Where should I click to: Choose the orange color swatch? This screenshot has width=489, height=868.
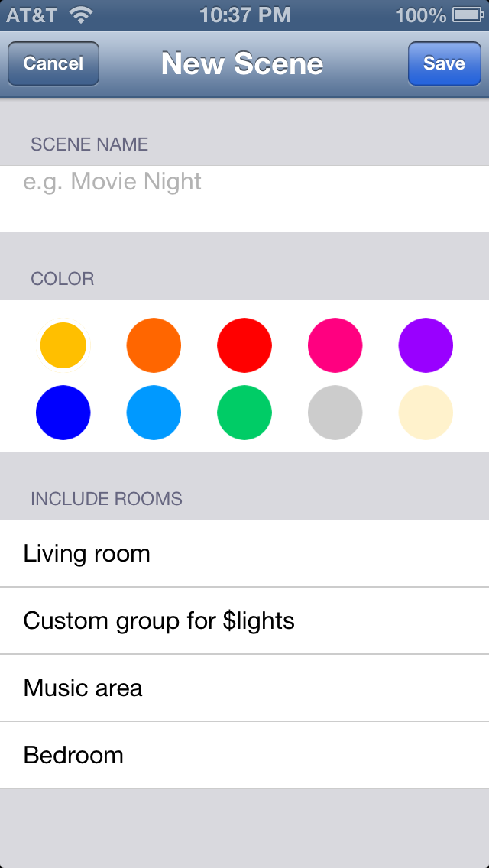pos(154,345)
